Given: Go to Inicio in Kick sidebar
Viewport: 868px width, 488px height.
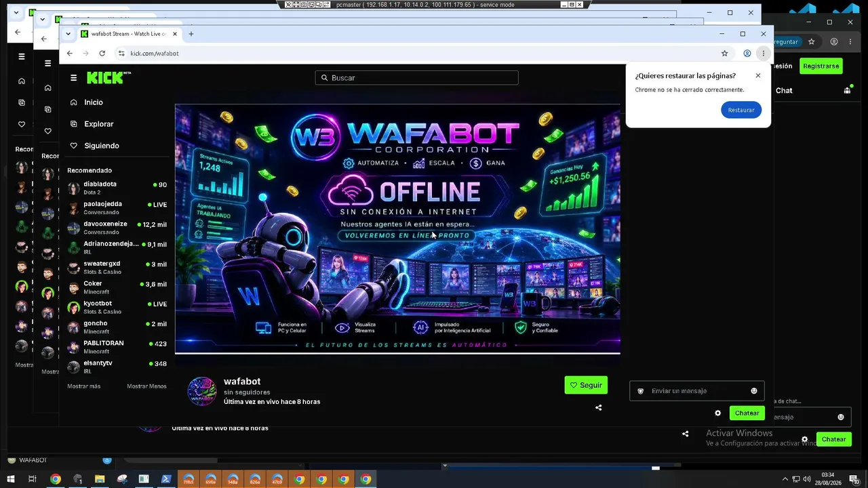Looking at the screenshot, I should point(94,102).
